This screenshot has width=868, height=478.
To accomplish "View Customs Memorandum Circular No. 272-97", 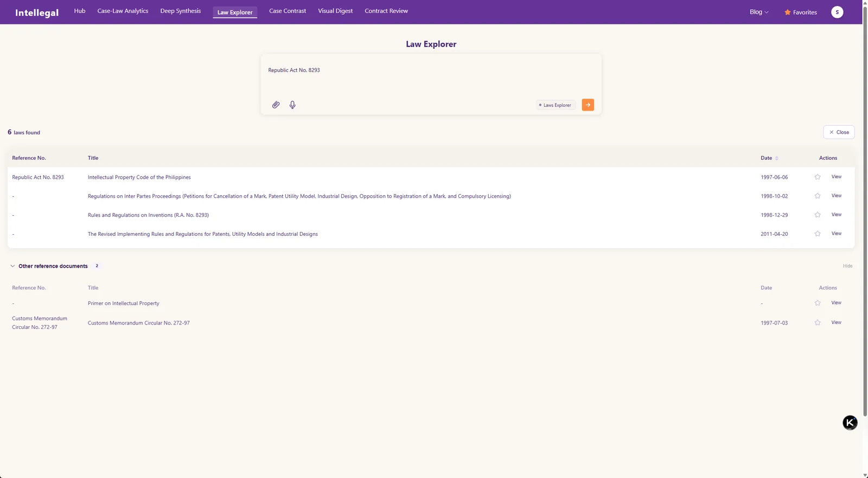I will (x=837, y=322).
